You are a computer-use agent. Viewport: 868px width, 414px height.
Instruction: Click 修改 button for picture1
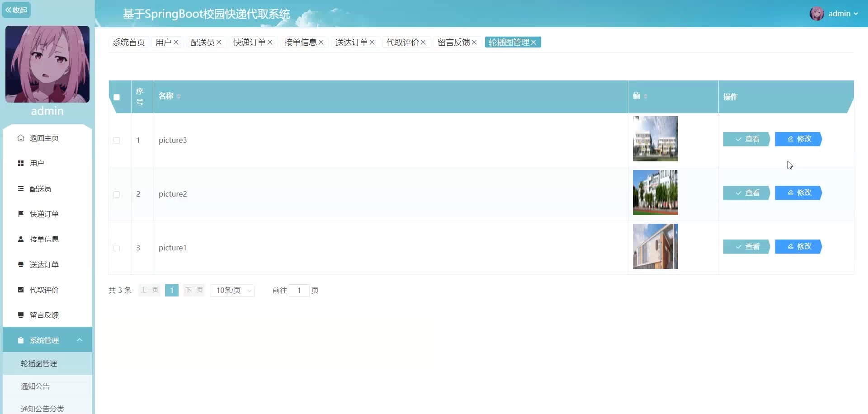coord(798,247)
